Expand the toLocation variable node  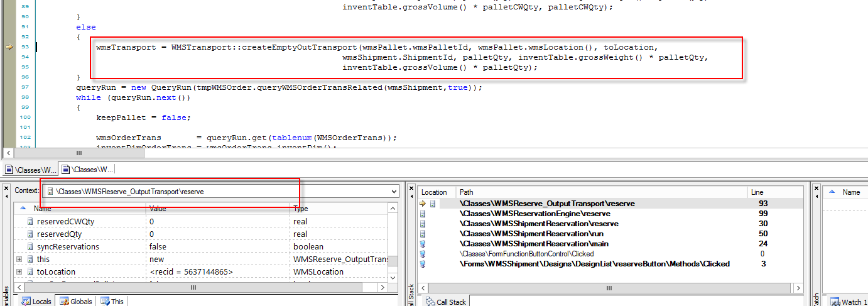tap(19, 272)
